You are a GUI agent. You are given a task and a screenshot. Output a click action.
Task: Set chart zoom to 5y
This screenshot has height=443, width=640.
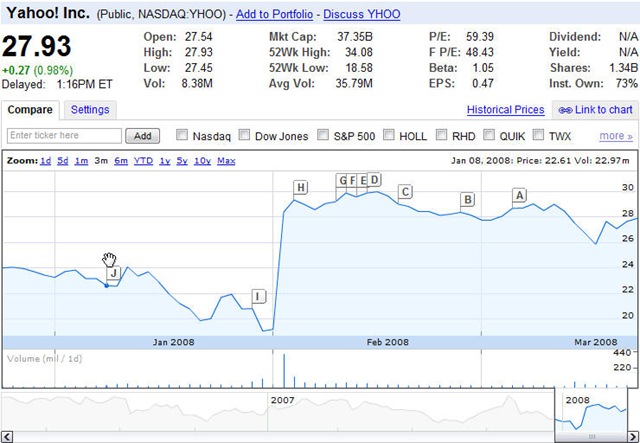182,161
